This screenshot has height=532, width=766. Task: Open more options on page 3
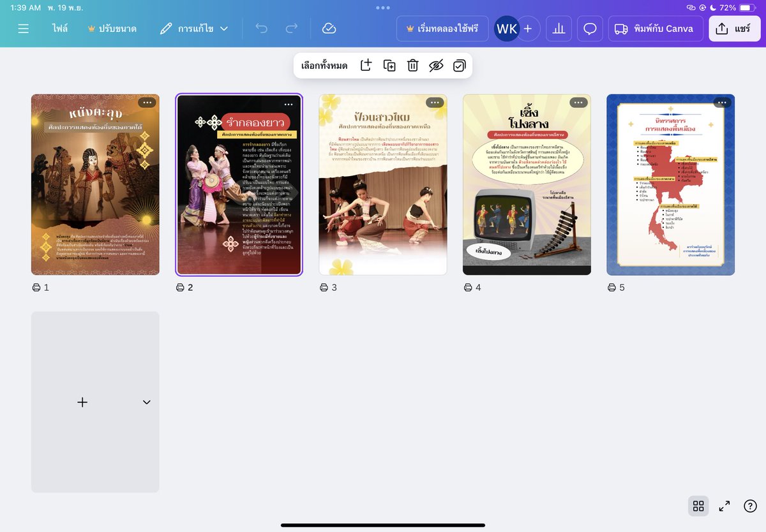(435, 103)
